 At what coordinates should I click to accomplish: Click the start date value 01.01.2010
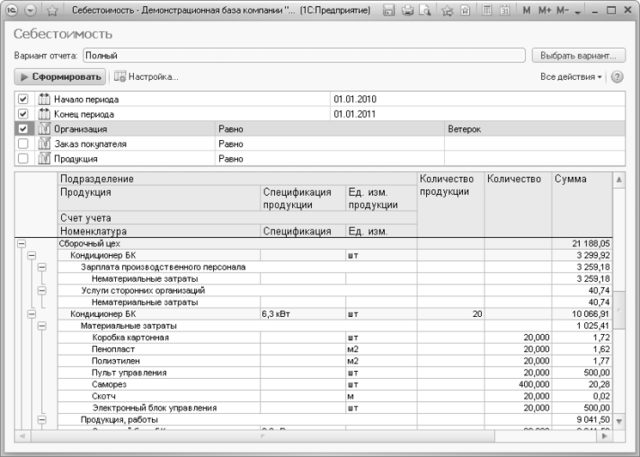pos(355,99)
